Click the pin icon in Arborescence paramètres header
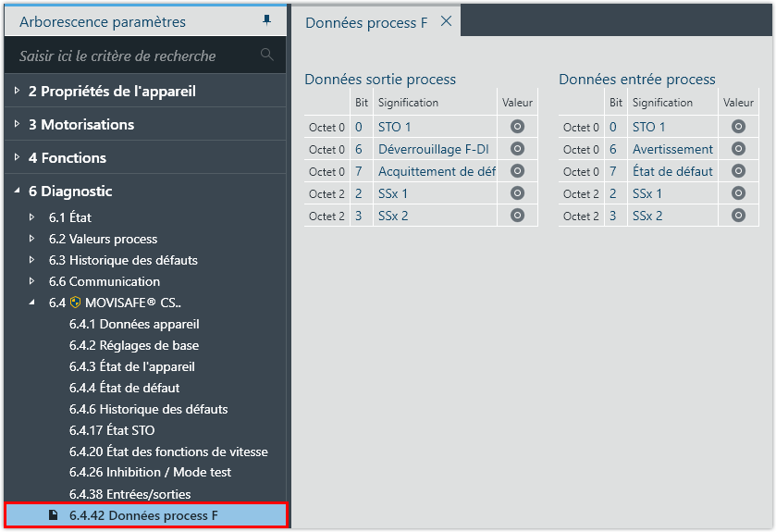Image resolution: width=776 pixels, height=532 pixels. (x=267, y=20)
